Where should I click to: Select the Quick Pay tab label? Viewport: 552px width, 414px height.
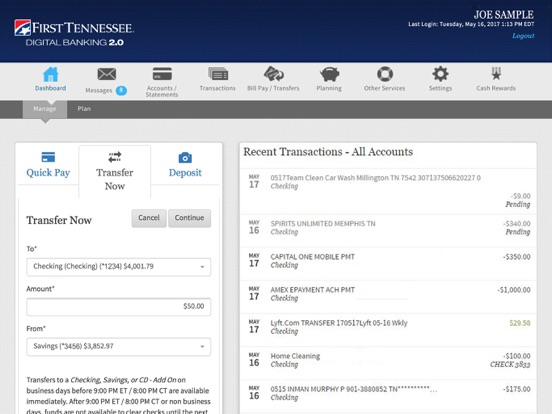(48, 172)
